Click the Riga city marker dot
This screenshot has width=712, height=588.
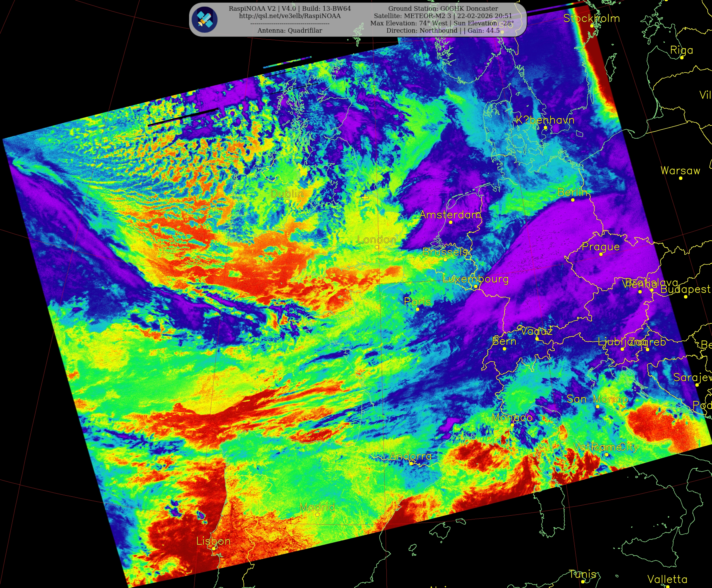click(x=682, y=58)
